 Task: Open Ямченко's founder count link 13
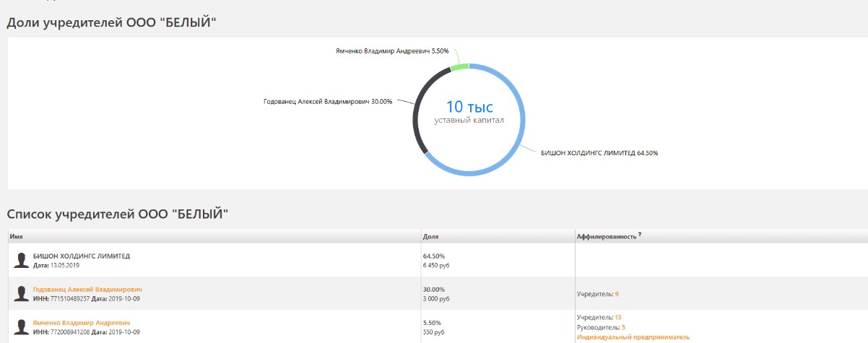618,317
